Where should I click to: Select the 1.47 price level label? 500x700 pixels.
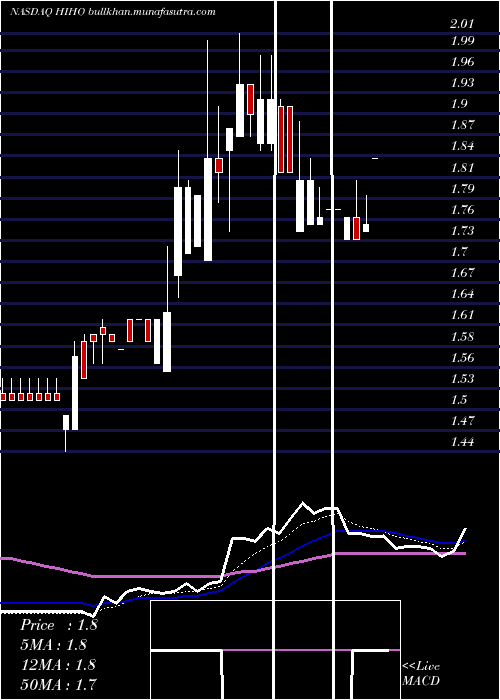pos(462,421)
